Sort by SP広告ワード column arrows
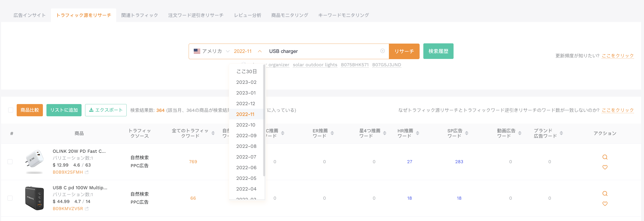This screenshot has height=221, width=644. tap(467, 133)
